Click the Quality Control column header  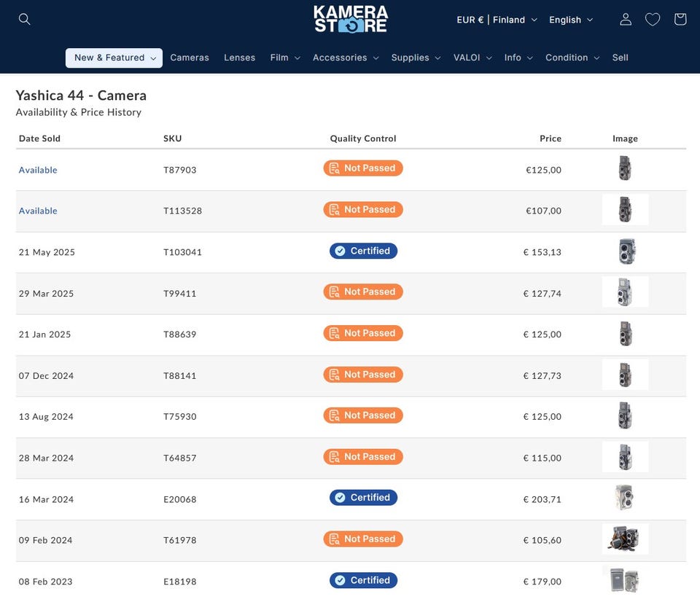pos(363,138)
